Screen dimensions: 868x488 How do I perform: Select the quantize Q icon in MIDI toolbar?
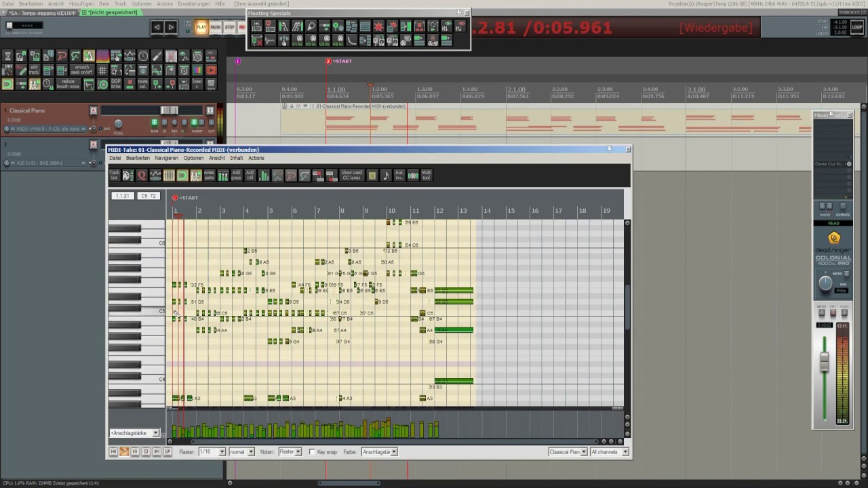click(x=141, y=175)
